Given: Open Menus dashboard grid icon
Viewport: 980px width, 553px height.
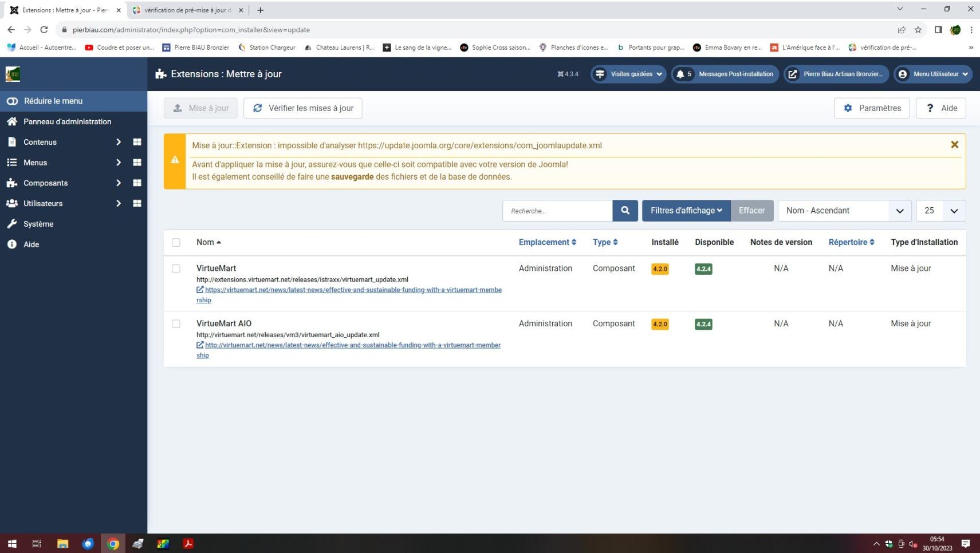Looking at the screenshot, I should [137, 163].
